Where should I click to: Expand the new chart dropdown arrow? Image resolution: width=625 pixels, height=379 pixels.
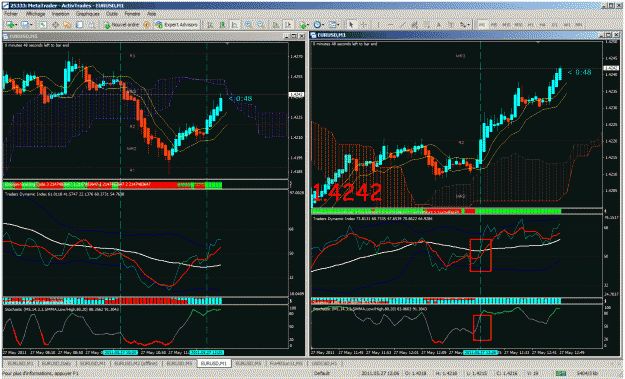(x=16, y=25)
